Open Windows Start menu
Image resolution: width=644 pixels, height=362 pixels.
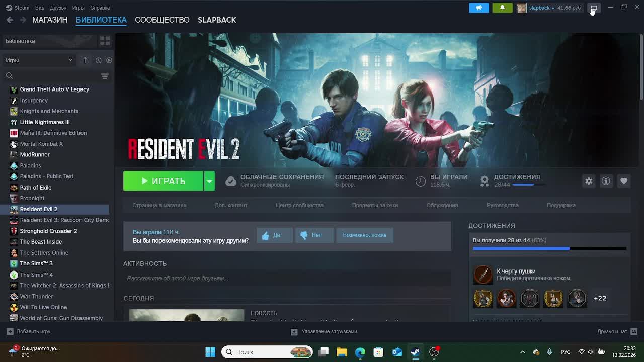[210, 352]
